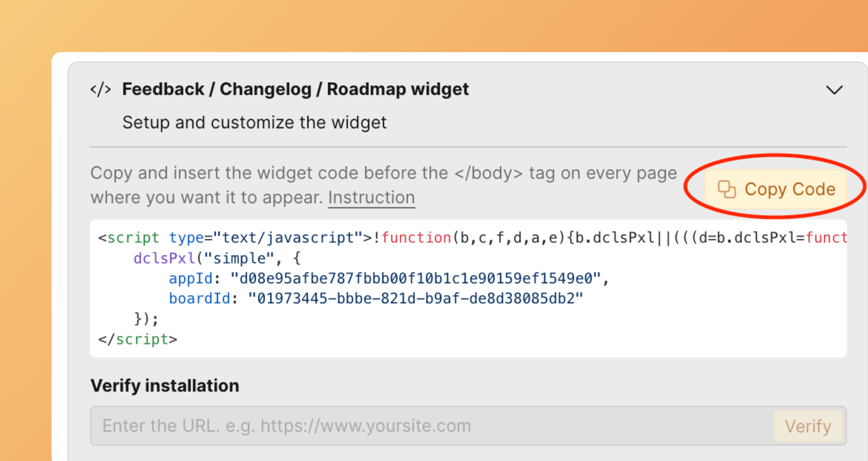Click the 'Setup and customize the widget' subtitle

click(x=254, y=122)
